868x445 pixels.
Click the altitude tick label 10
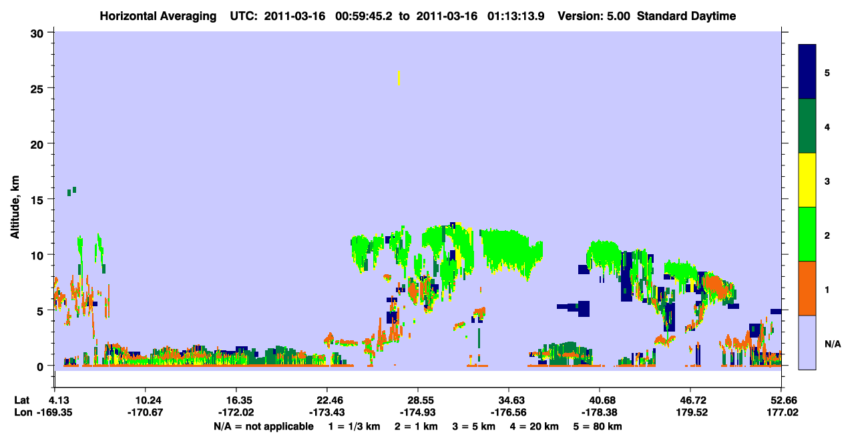click(x=38, y=255)
